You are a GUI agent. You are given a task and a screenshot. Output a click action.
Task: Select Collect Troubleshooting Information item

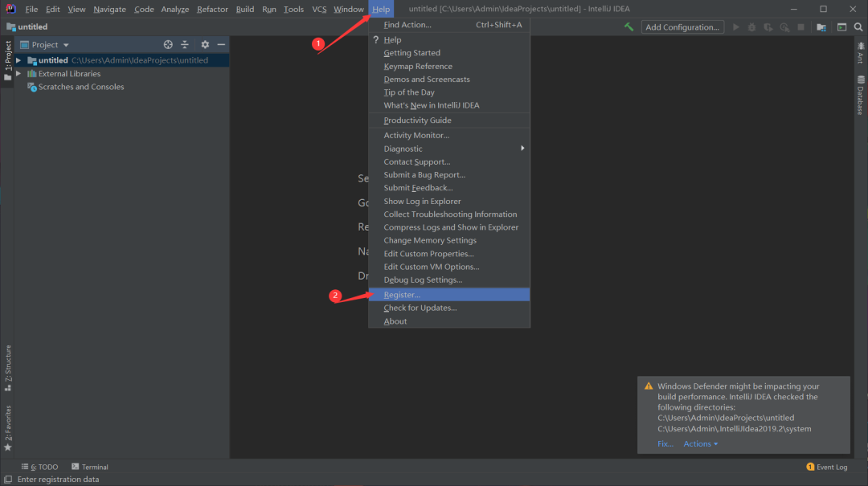click(x=449, y=214)
